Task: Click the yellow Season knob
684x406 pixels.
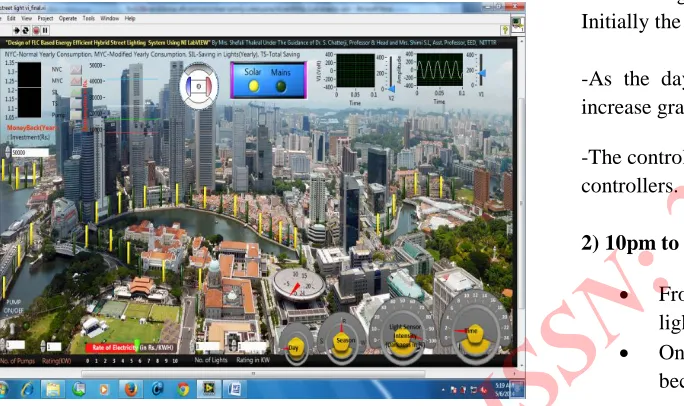Action: coord(343,341)
